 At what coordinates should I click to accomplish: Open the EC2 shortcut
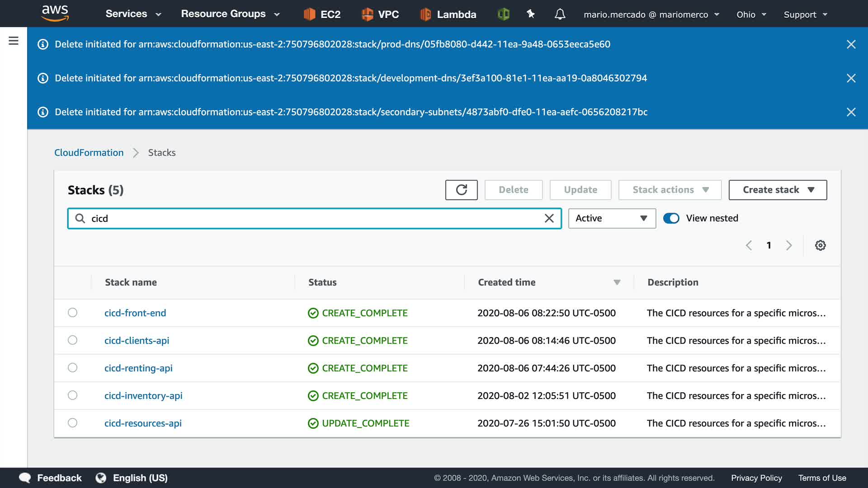322,14
